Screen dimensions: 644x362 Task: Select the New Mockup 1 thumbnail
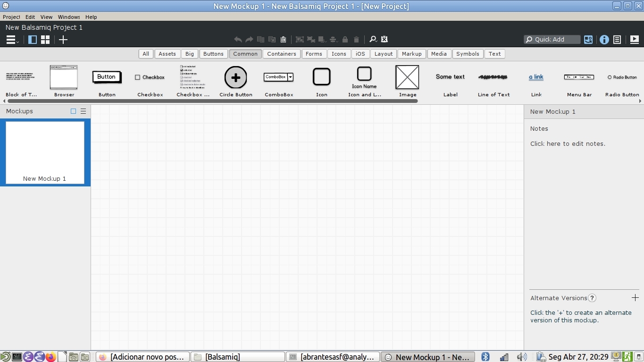[x=45, y=152]
